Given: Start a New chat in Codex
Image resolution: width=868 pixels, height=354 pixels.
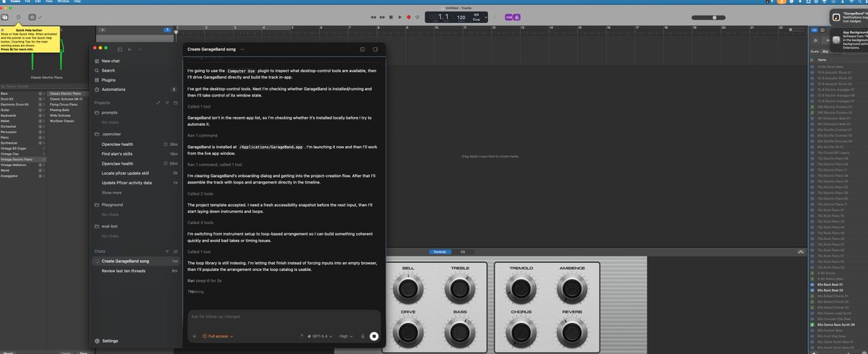Looking at the screenshot, I should point(111,61).
